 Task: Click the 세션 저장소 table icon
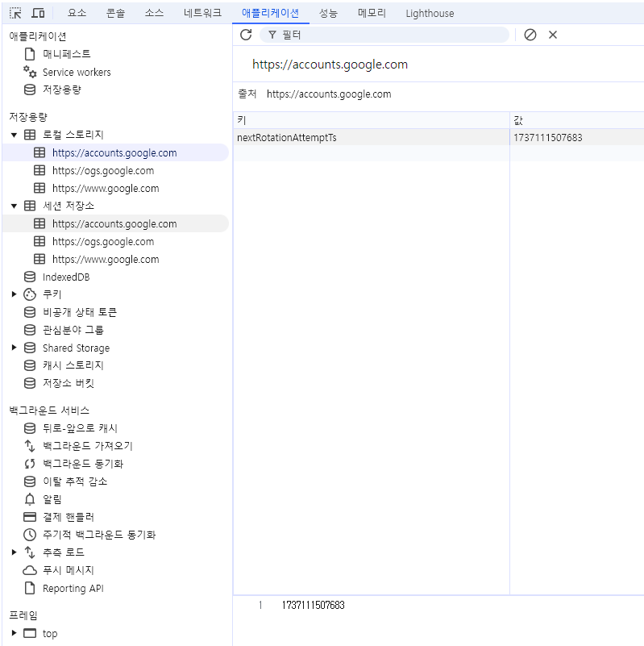coord(30,206)
